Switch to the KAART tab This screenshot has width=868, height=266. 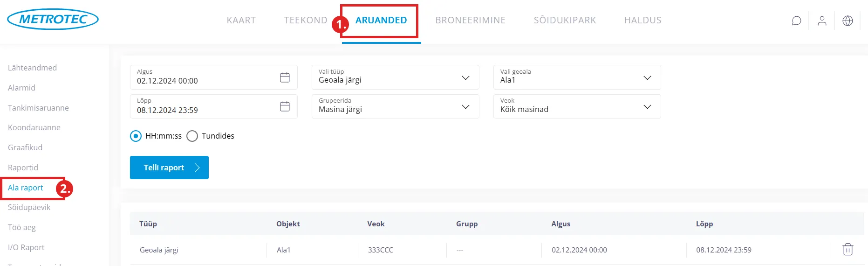[241, 20]
